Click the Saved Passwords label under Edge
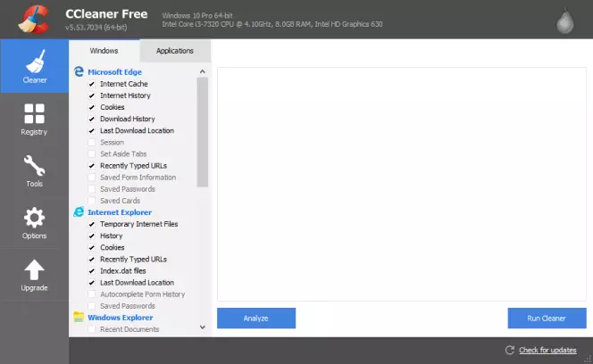Image resolution: width=593 pixels, height=364 pixels. click(x=128, y=189)
